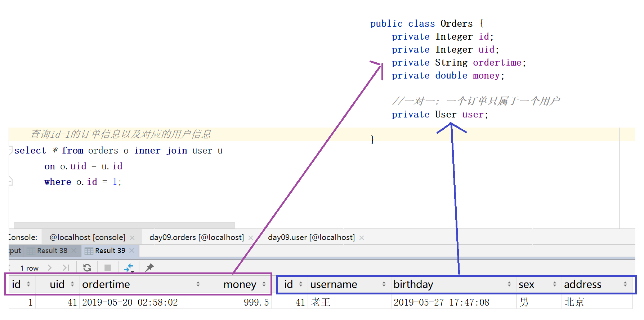Select the uid cell 41

click(x=58, y=302)
